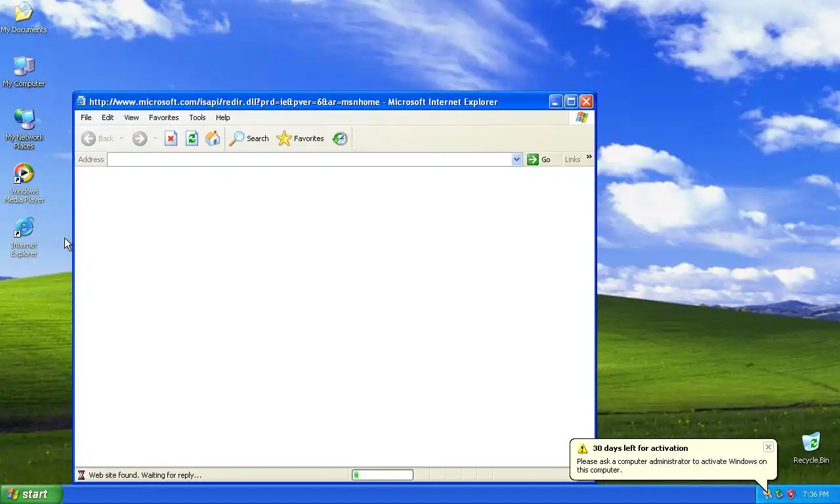
Task: Click the Links toolbar label
Action: coord(572,159)
